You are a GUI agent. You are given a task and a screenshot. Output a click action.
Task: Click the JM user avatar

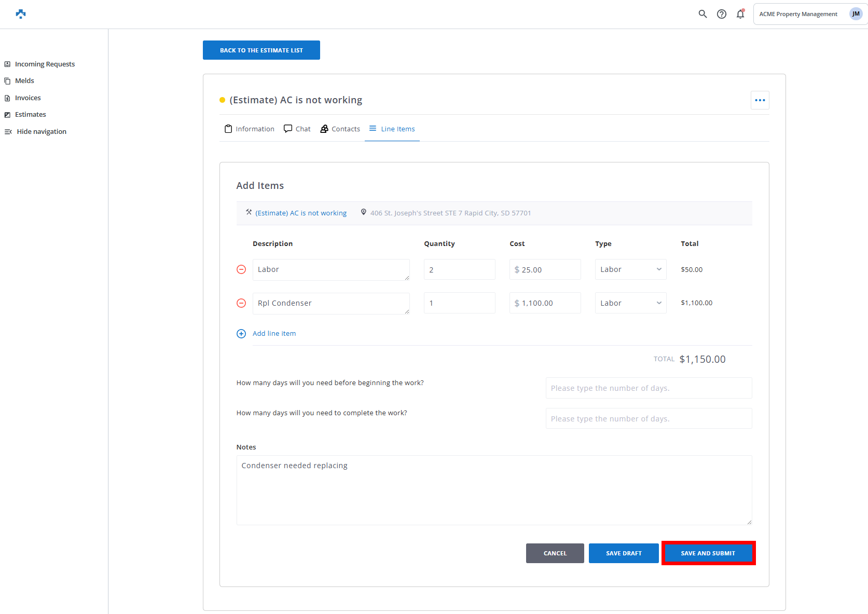(x=856, y=14)
